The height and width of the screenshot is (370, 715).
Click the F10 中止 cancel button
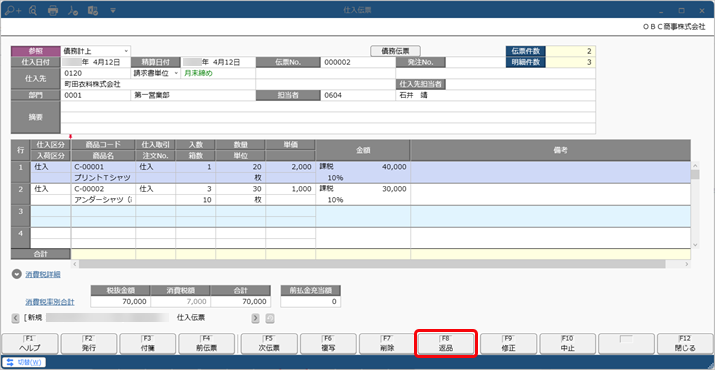(568, 344)
